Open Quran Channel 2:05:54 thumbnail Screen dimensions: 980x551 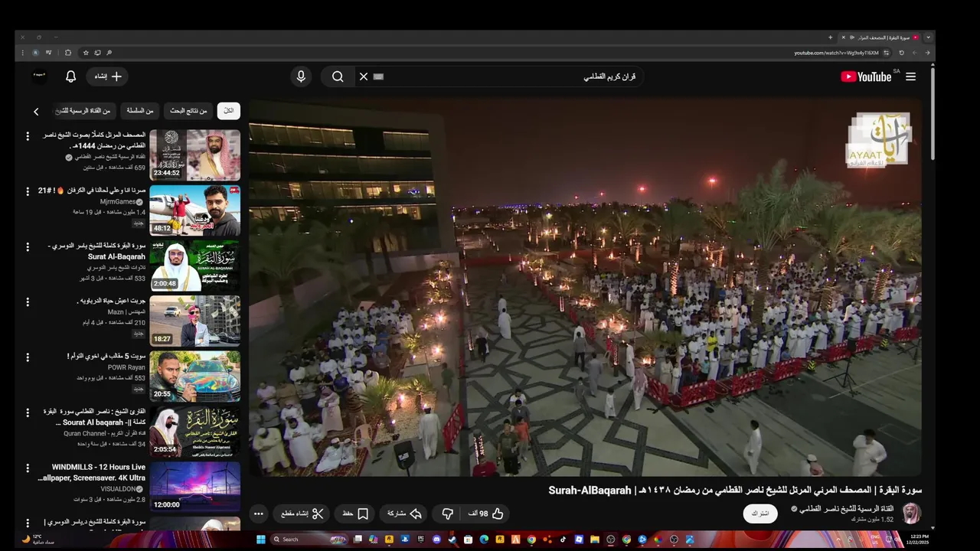click(x=194, y=431)
